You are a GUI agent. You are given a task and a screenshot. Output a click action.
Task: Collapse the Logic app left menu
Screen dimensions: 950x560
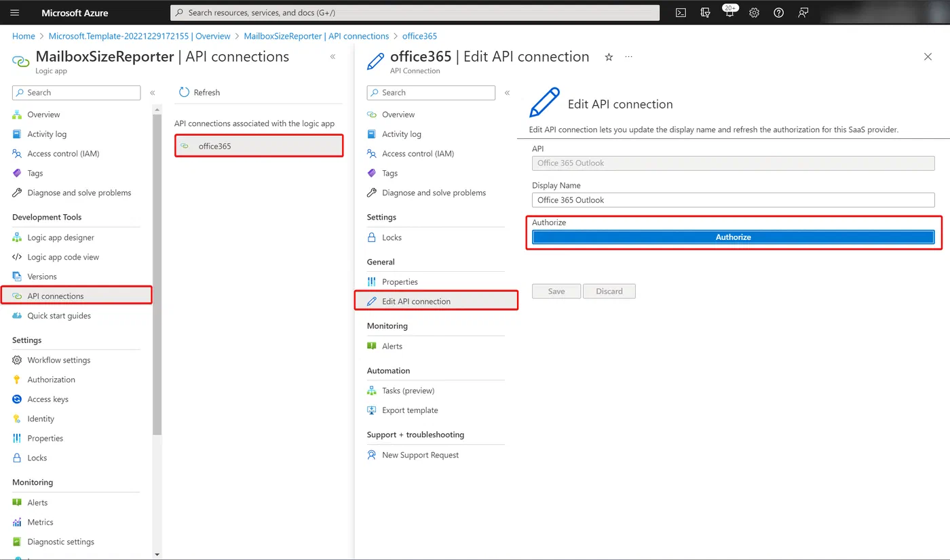[153, 93]
